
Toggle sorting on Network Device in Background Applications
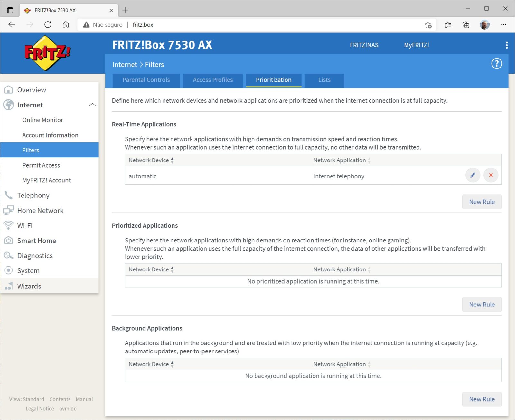pos(172,364)
